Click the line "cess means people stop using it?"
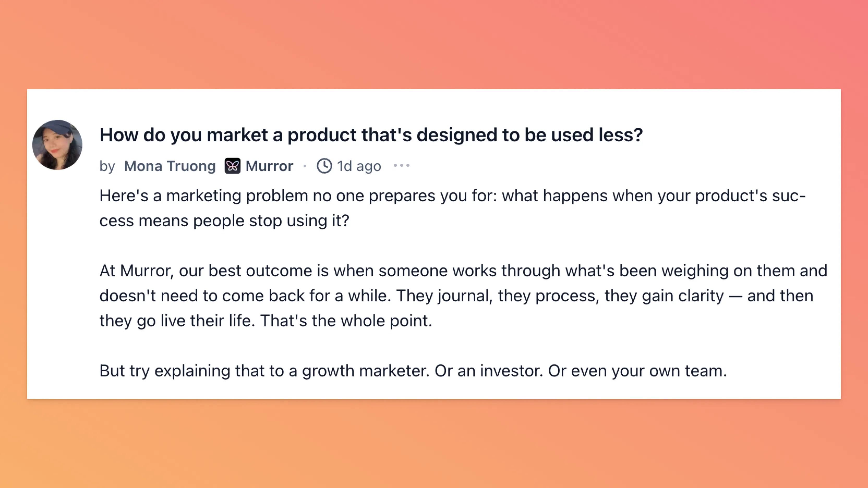Screen dimensions: 868x488 tap(224, 221)
